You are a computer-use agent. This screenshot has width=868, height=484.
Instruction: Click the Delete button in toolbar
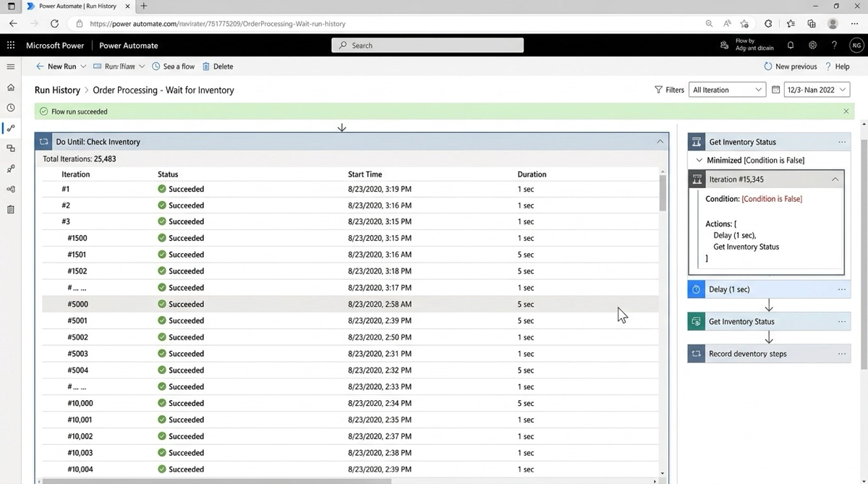pos(218,67)
